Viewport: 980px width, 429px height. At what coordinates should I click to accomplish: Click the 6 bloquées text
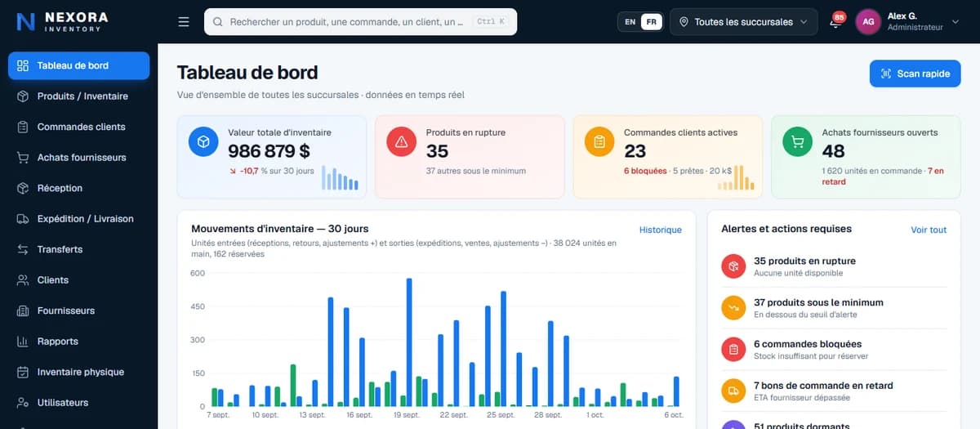(x=645, y=171)
